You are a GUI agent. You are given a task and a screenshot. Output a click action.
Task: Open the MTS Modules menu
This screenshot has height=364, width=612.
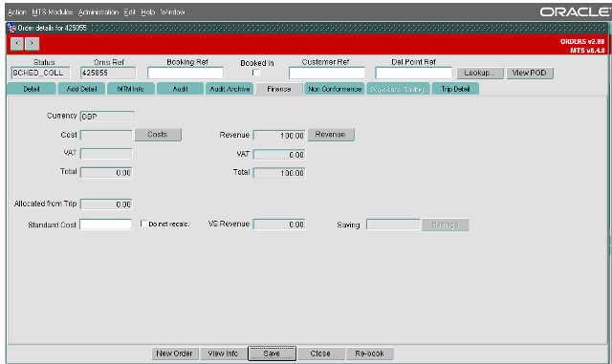pos(53,12)
